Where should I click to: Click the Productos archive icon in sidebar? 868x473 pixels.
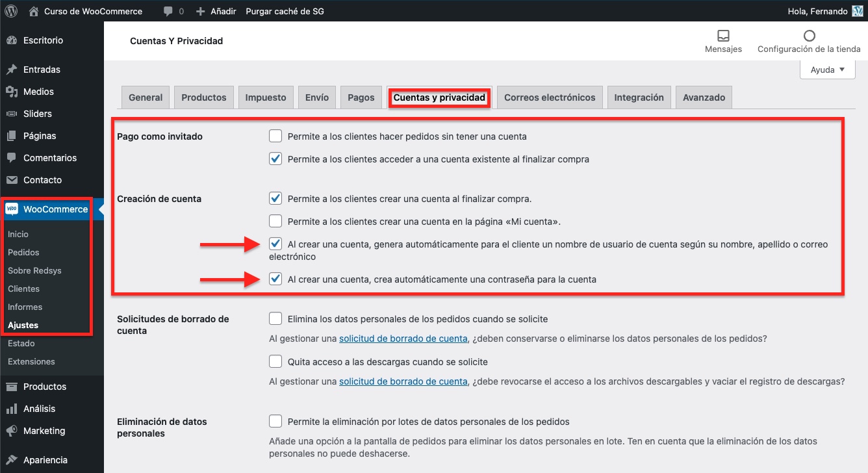[x=12, y=387]
